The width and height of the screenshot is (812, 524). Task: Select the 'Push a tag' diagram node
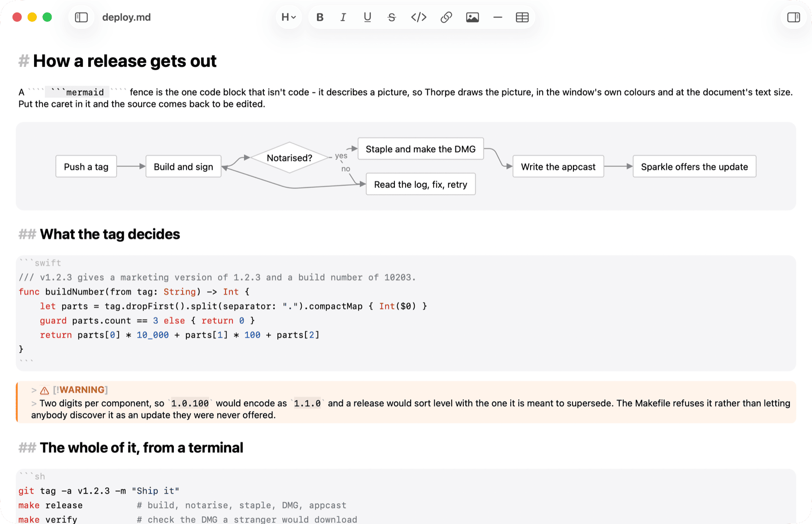[x=86, y=167]
